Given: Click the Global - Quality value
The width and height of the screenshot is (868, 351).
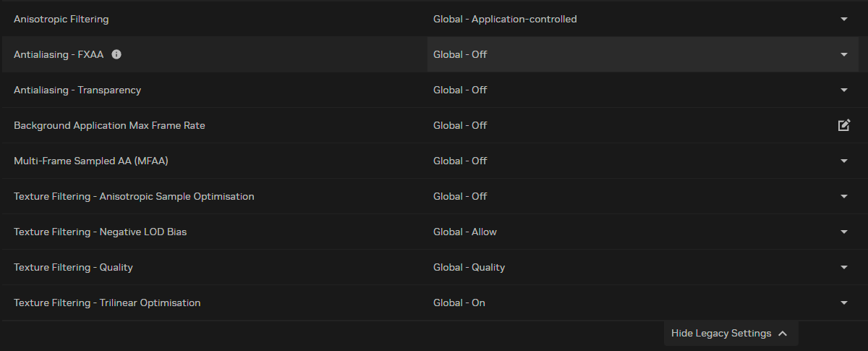Looking at the screenshot, I should pyautogui.click(x=469, y=267).
